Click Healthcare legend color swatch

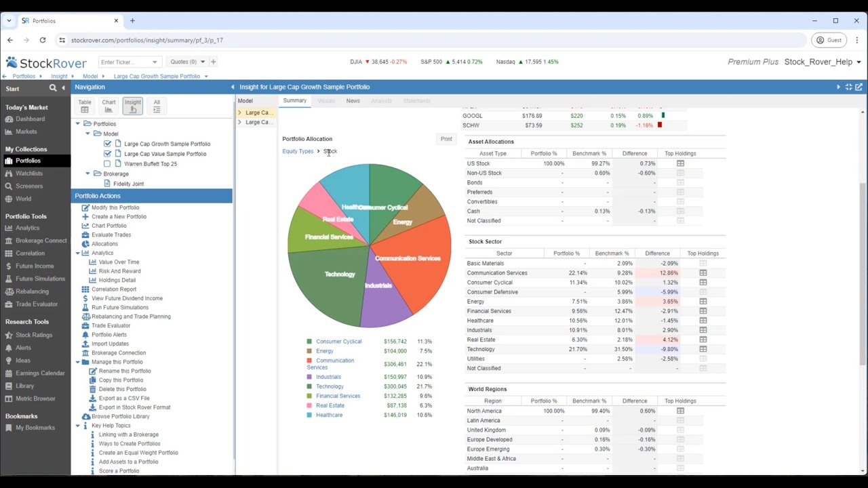(309, 415)
